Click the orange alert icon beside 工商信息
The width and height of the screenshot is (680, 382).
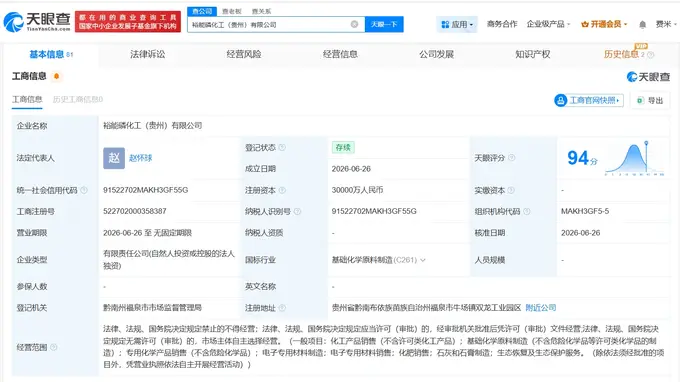[56, 76]
